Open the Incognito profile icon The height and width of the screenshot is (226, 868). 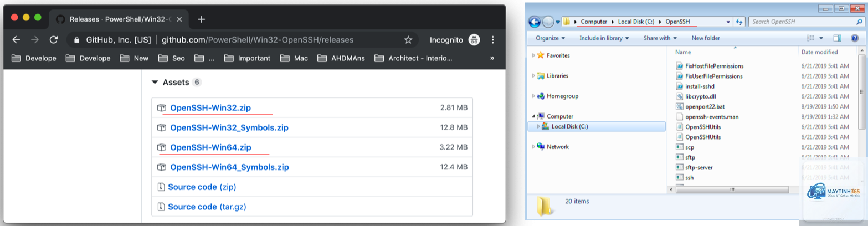tap(474, 40)
